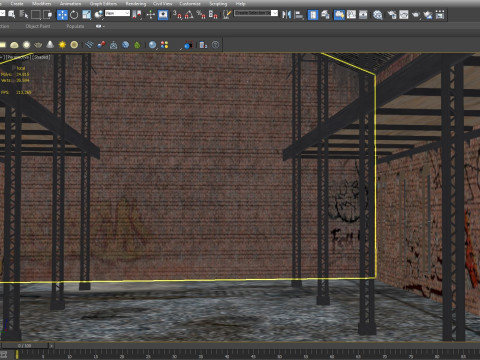Image resolution: width=480 pixels, height=360 pixels.
Task: Toggle Keyboard Shortcut Override
Action: pos(163,15)
